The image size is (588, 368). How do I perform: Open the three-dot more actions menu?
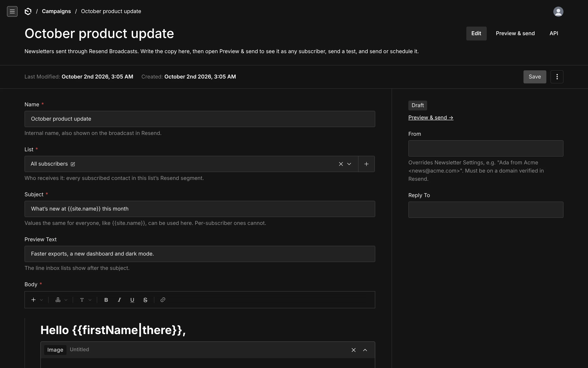[x=557, y=77]
